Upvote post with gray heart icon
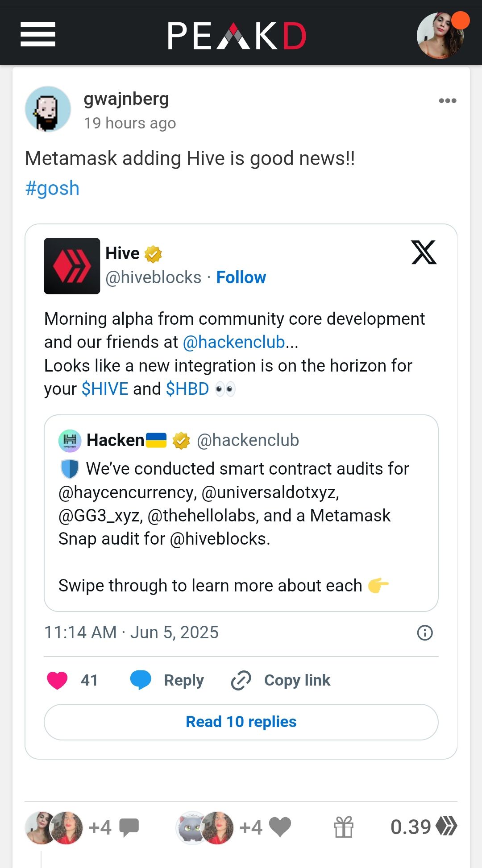The width and height of the screenshot is (482, 868). [280, 827]
